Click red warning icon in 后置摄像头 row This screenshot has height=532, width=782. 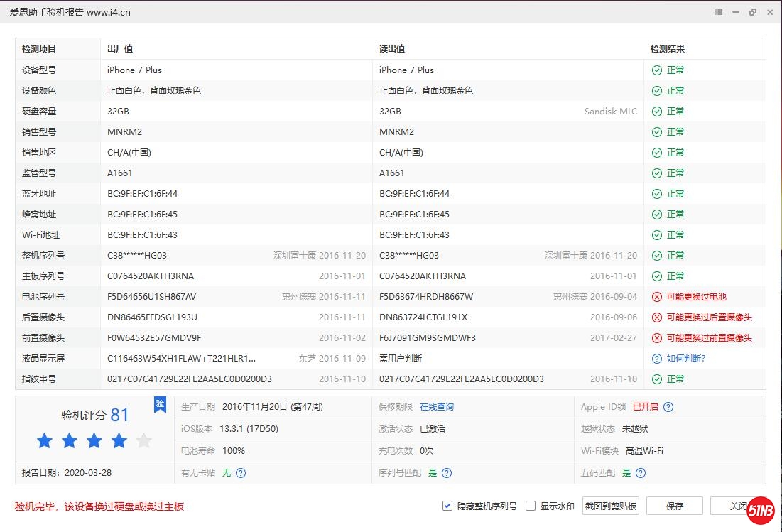(657, 317)
